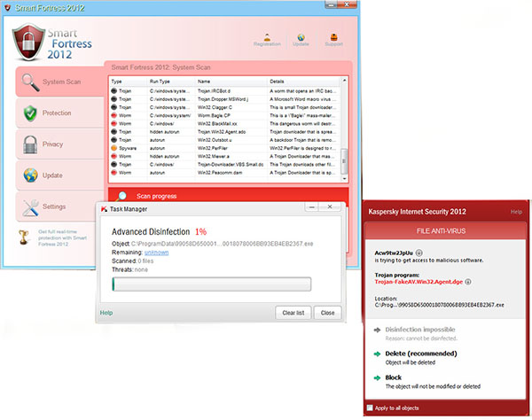
Task: Click Close button in Task Manager dialog
Action: (x=327, y=313)
